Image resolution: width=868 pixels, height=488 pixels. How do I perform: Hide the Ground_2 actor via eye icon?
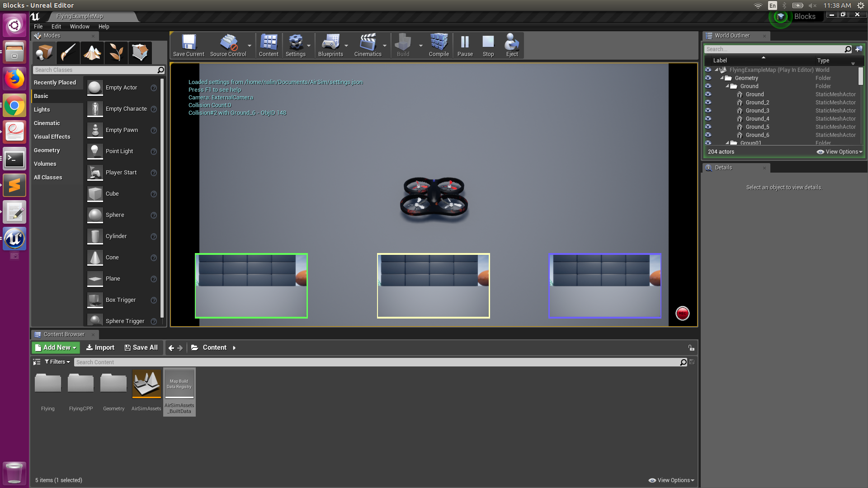click(x=708, y=103)
